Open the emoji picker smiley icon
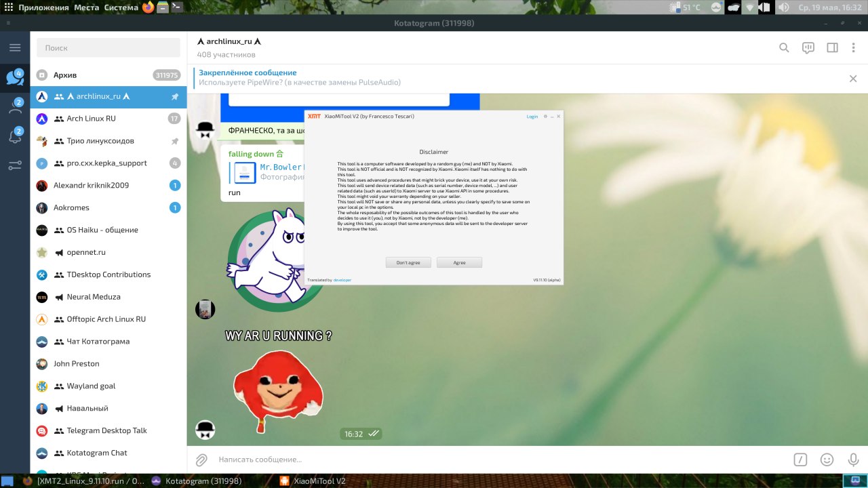Viewport: 868px width, 488px height. tap(827, 460)
